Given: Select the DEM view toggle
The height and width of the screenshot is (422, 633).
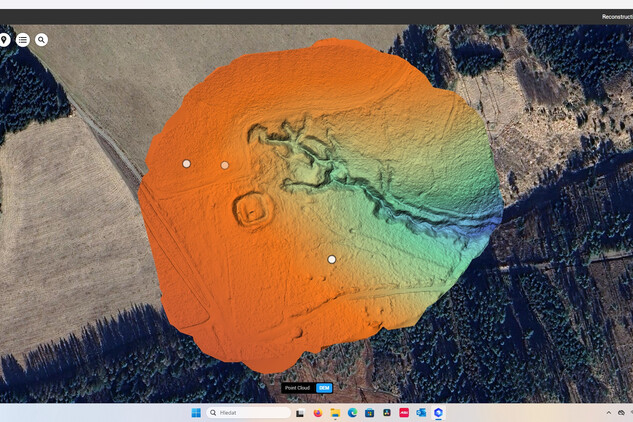Looking at the screenshot, I should pyautogui.click(x=324, y=388).
